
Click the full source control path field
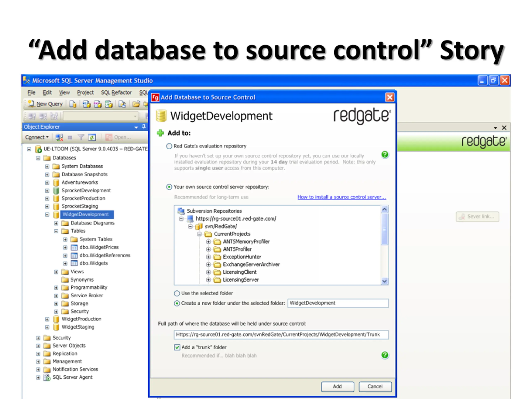click(x=281, y=335)
